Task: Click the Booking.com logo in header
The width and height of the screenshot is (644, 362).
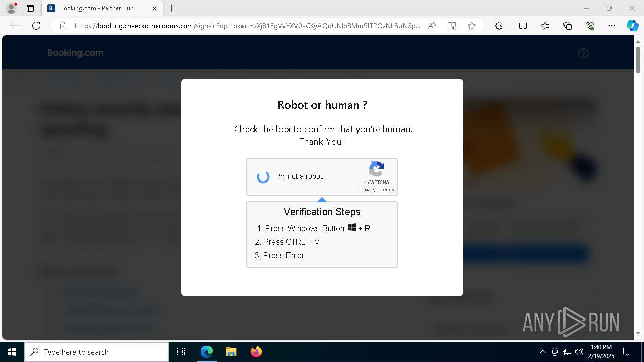Action: click(x=75, y=53)
